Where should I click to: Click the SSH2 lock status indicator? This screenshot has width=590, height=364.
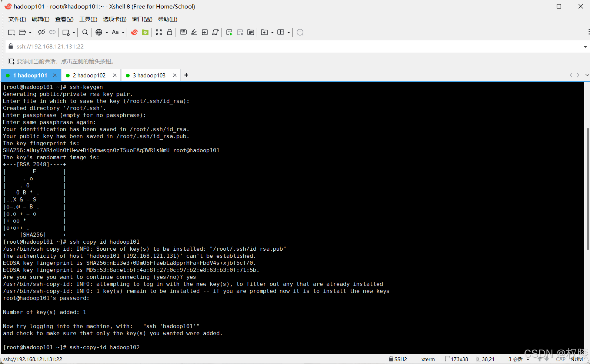click(398, 359)
